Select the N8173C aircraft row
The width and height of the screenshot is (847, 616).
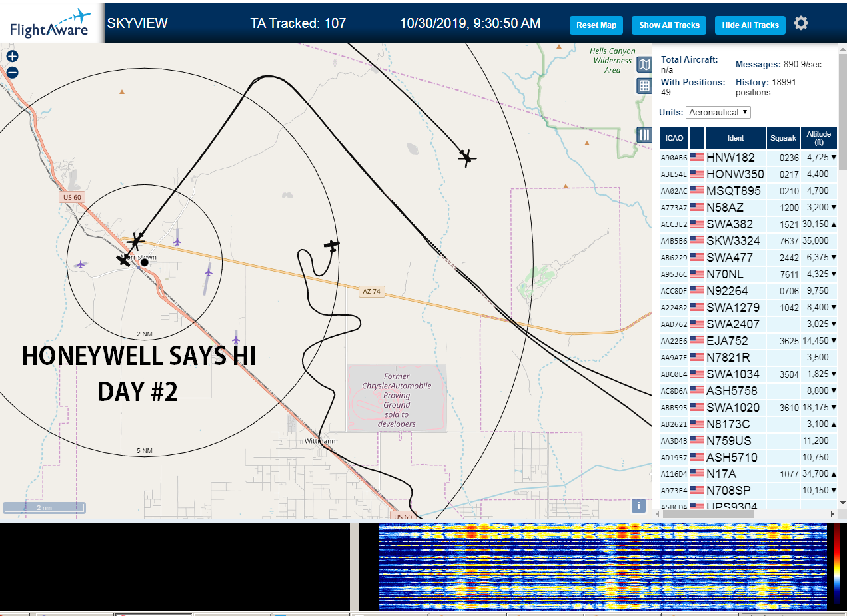748,424
